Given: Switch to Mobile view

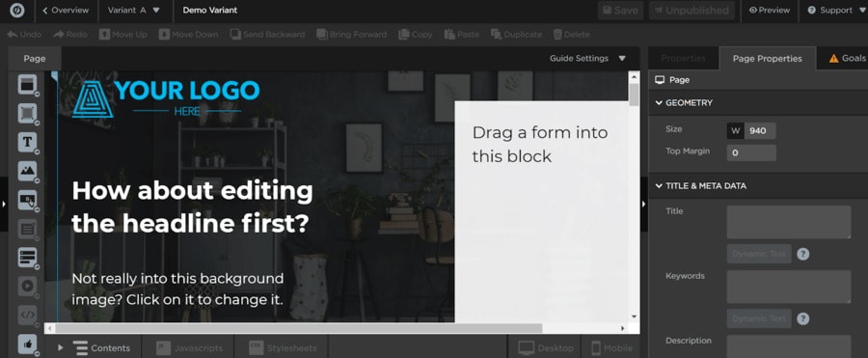Looking at the screenshot, I should (x=610, y=348).
